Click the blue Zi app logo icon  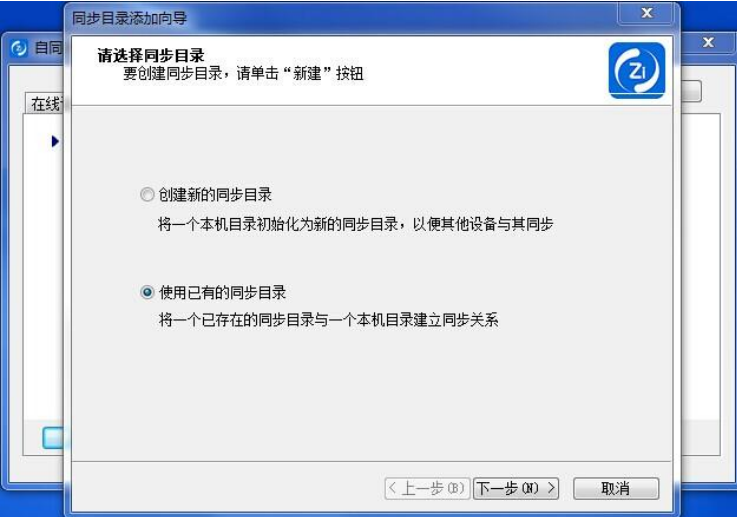click(637, 70)
